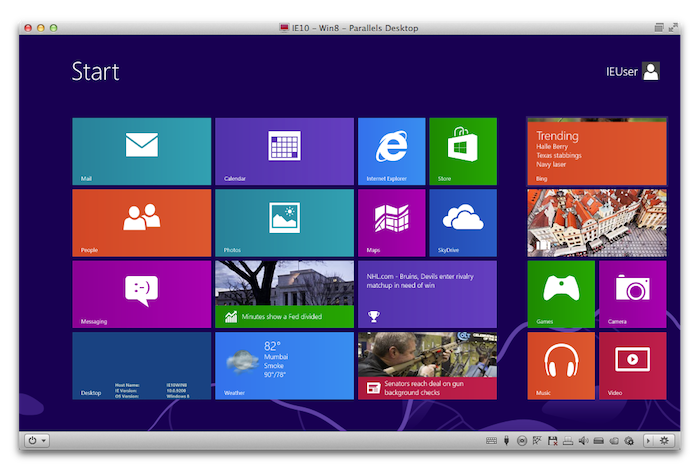Click the shared folders icon in status bar
Image resolution: width=700 pixels, height=472 pixels.
click(614, 441)
